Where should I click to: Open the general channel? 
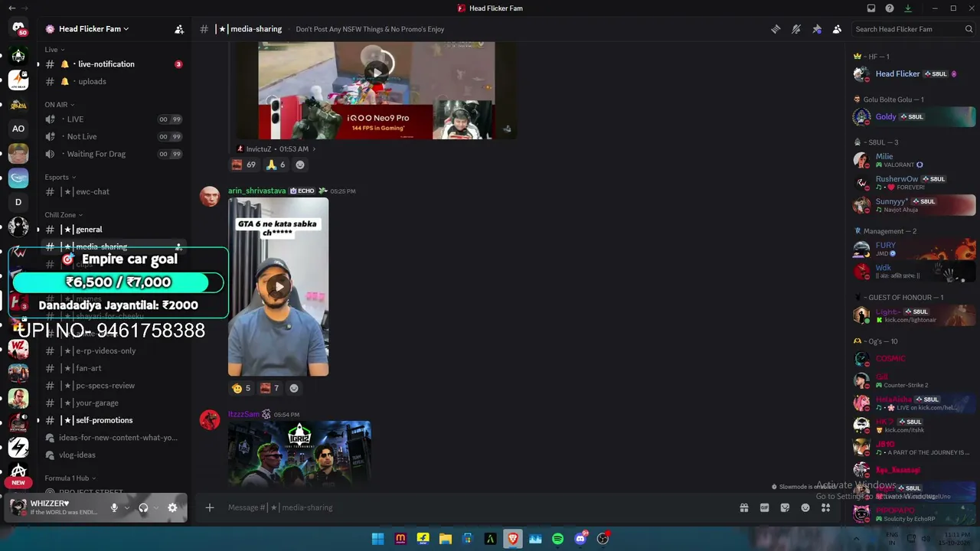coord(113,230)
